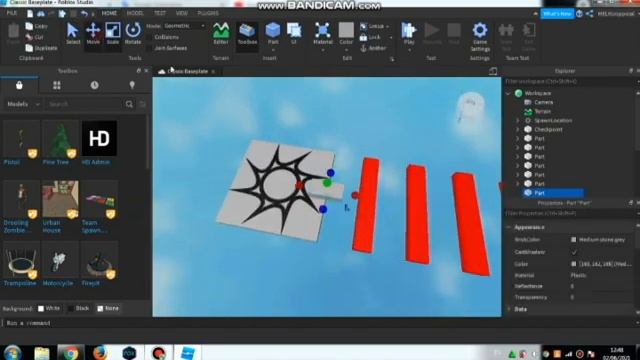The height and width of the screenshot is (360, 640).
Task: Open the FILE menu
Action: click(12, 13)
